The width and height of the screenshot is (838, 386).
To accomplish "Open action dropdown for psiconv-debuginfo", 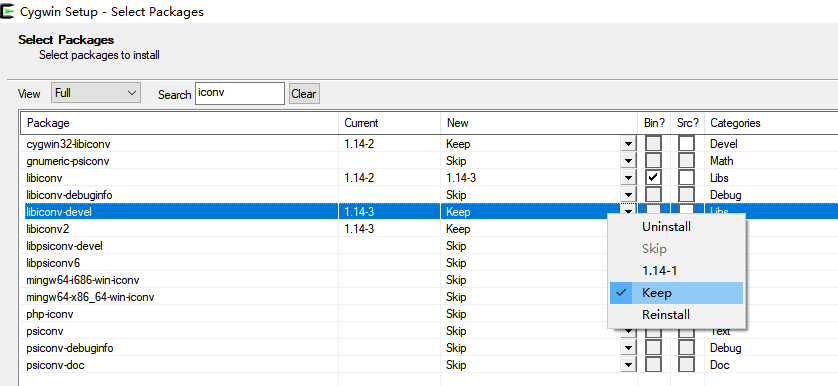I will coord(628,348).
